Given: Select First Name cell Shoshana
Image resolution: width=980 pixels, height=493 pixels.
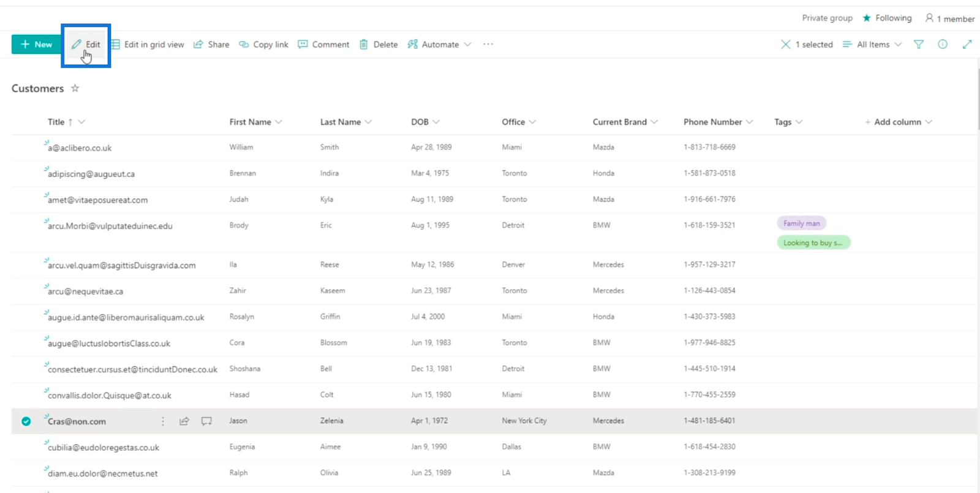Looking at the screenshot, I should click(245, 369).
